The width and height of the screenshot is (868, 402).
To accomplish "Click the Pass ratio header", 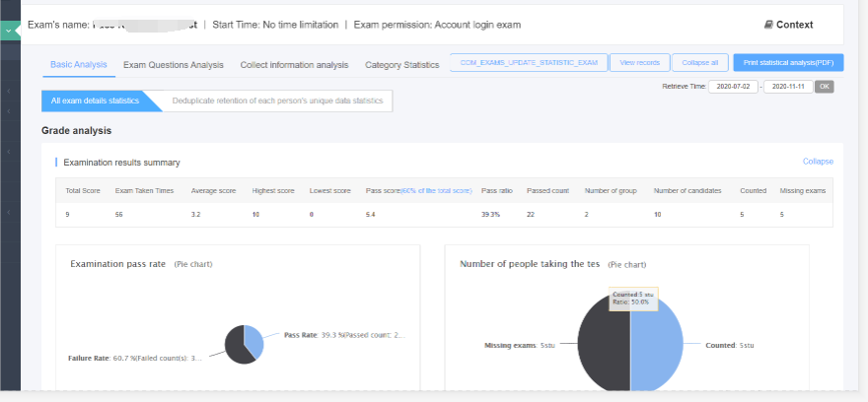I will [496, 191].
